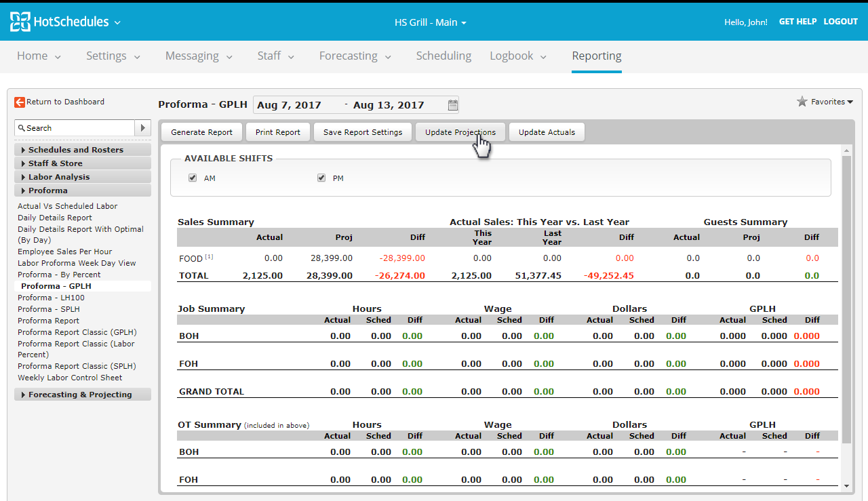Open the Favorites dropdown
The image size is (868, 501).
832,102
